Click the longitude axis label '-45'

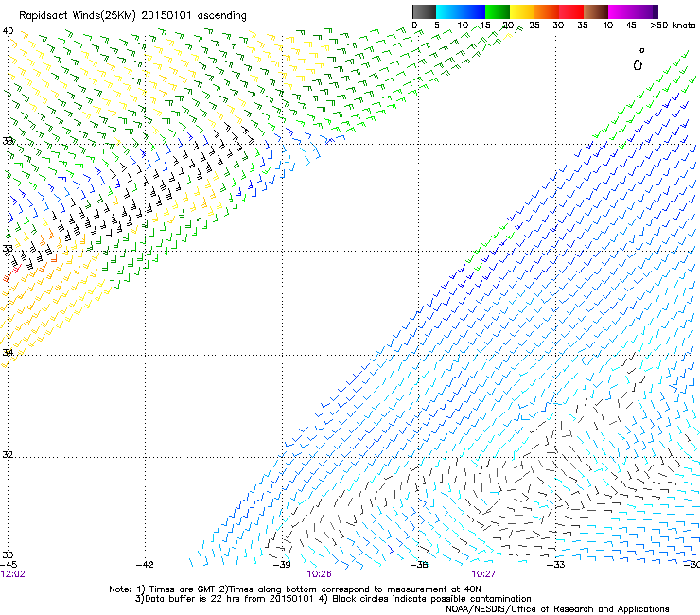pos(9,565)
